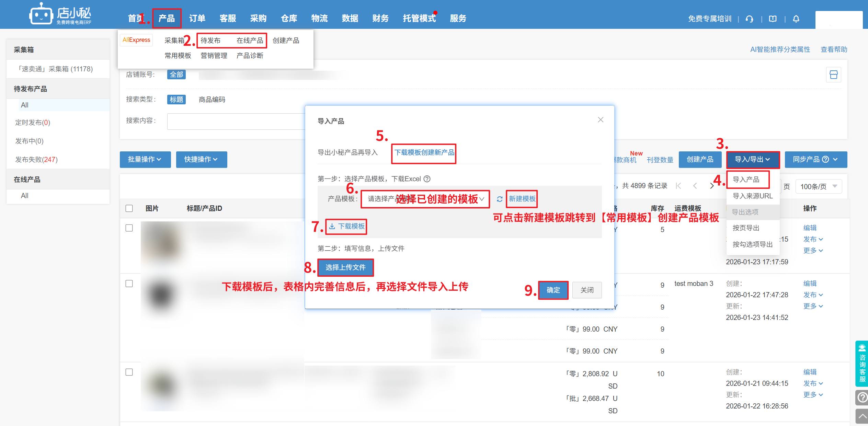Open the 订单 top menu

point(197,19)
